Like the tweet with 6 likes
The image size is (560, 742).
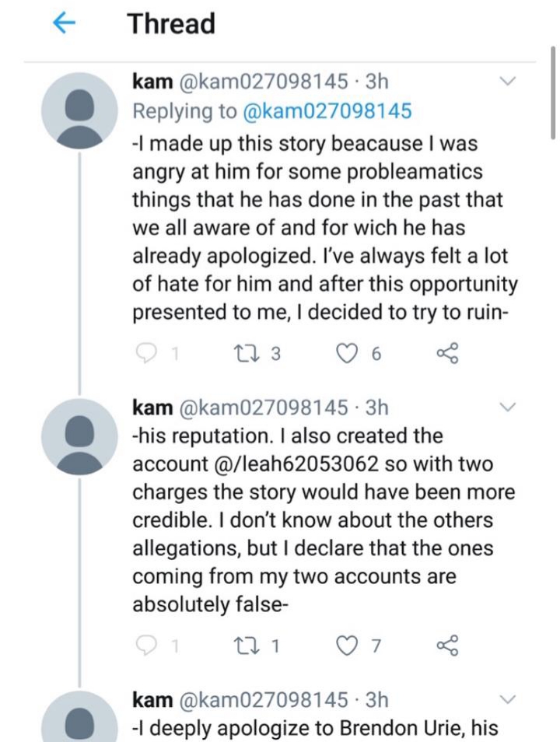click(x=347, y=354)
